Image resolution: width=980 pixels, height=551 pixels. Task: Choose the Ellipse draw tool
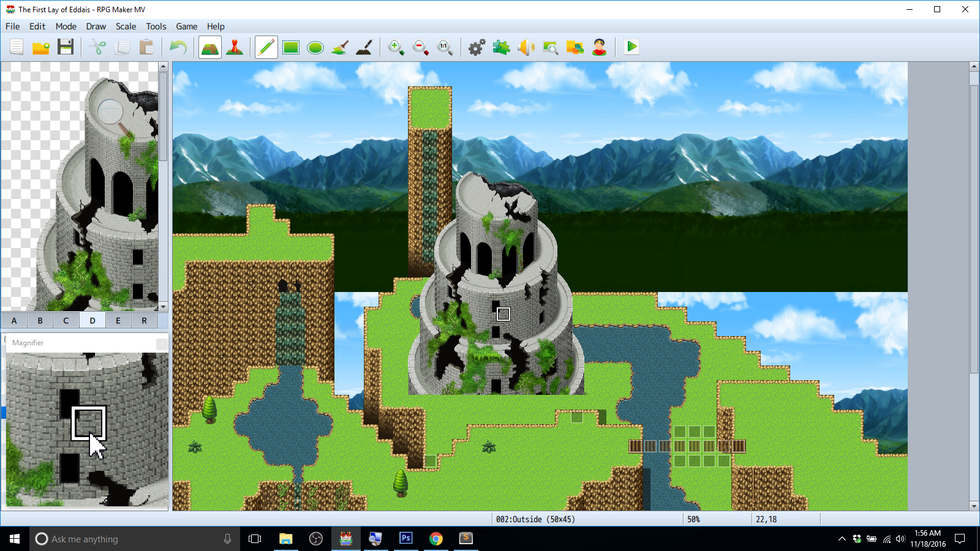pyautogui.click(x=315, y=47)
